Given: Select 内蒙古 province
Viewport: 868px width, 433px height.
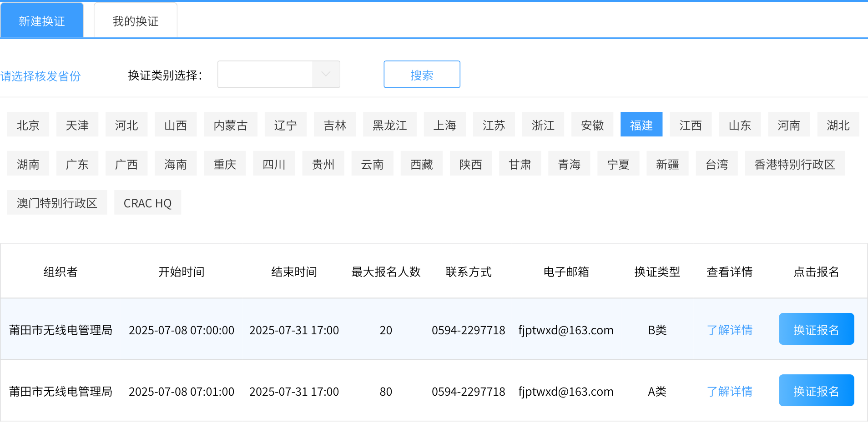Looking at the screenshot, I should [x=231, y=124].
